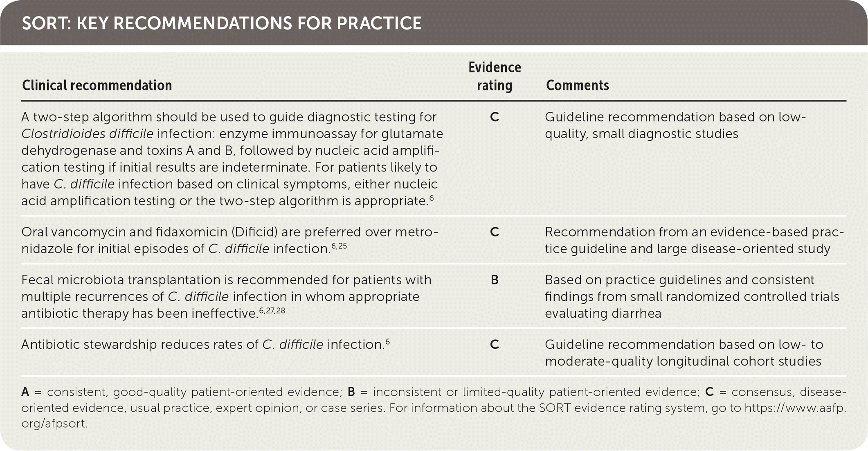
Task: Click the C rating for oral vancomycin row
Action: point(495,232)
